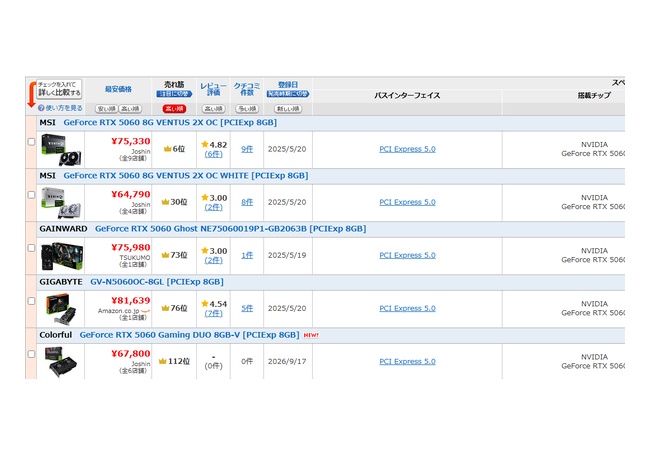650x450 pixels.
Task: Click red 高い順 button under 売れ筋
Action: point(174,109)
